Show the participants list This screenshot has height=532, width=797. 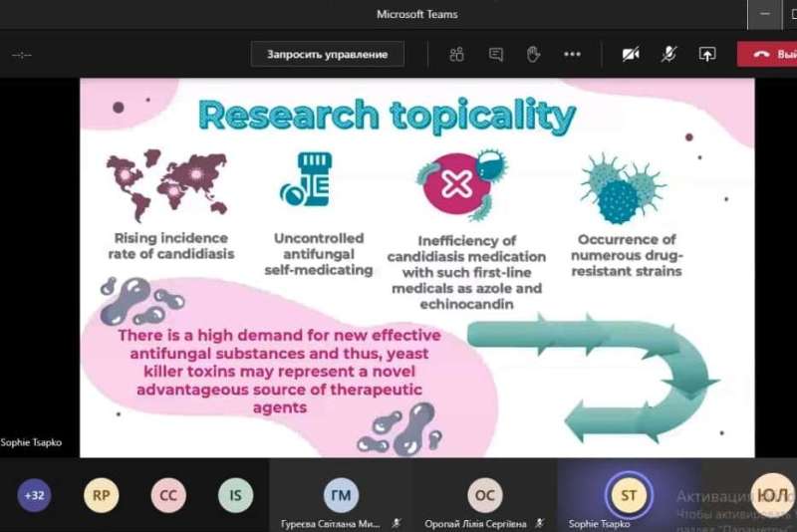[x=457, y=55]
